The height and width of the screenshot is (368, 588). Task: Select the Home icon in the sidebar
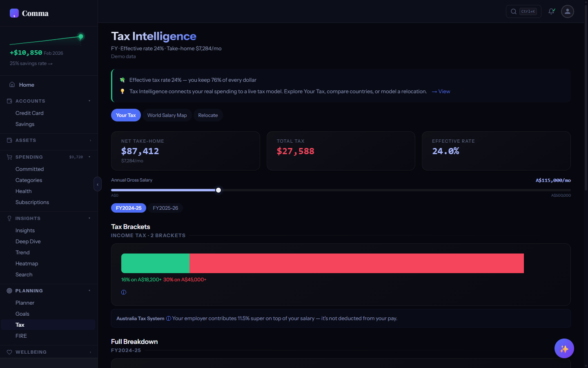pos(12,84)
